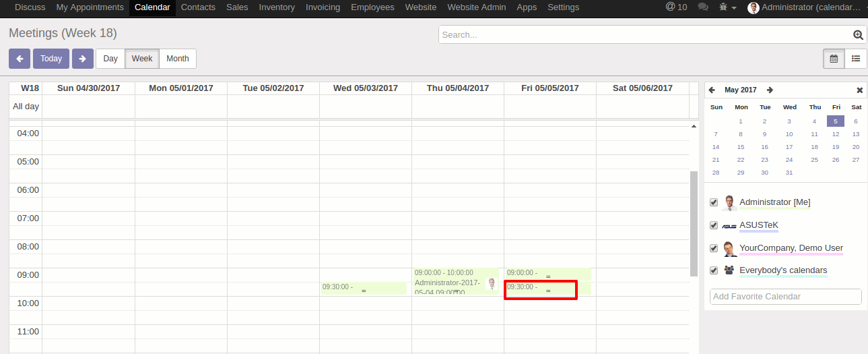
Task: Open the Administrator user menu
Action: point(804,7)
